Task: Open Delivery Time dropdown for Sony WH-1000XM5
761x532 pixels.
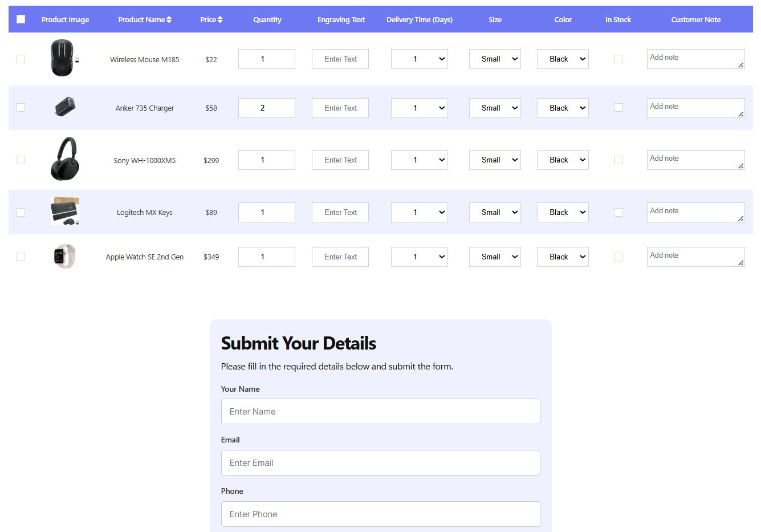Action: 420,160
